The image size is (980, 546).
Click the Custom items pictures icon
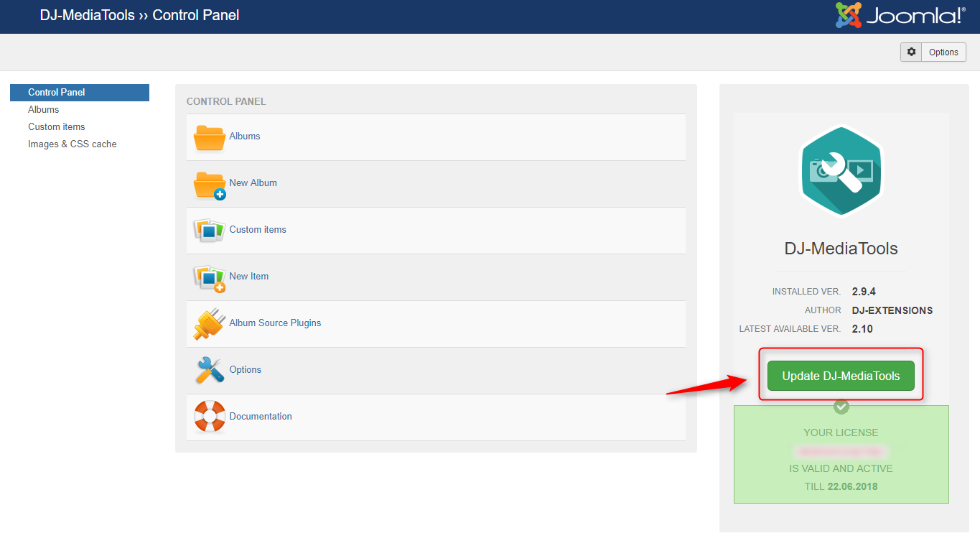[210, 231]
